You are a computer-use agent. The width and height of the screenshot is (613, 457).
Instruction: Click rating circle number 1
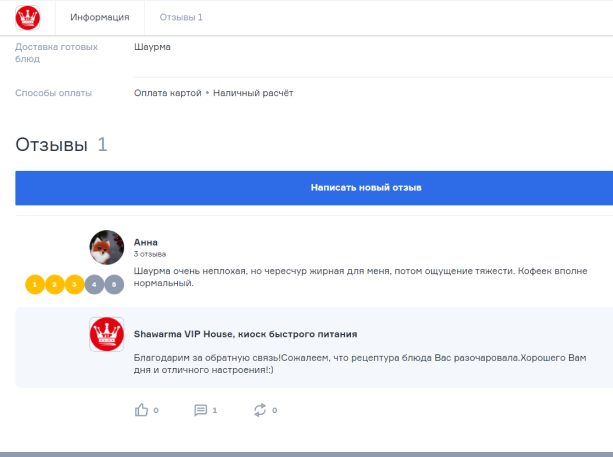[x=35, y=284]
